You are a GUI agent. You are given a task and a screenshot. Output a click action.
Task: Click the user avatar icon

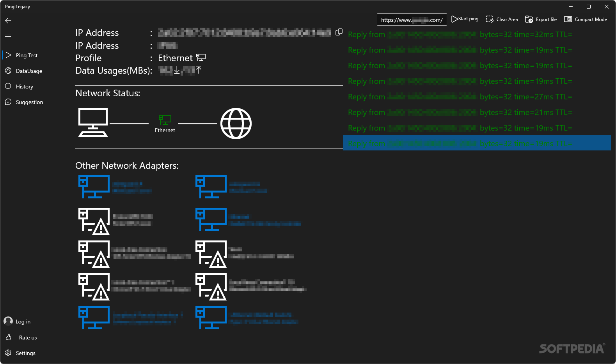tap(8, 321)
